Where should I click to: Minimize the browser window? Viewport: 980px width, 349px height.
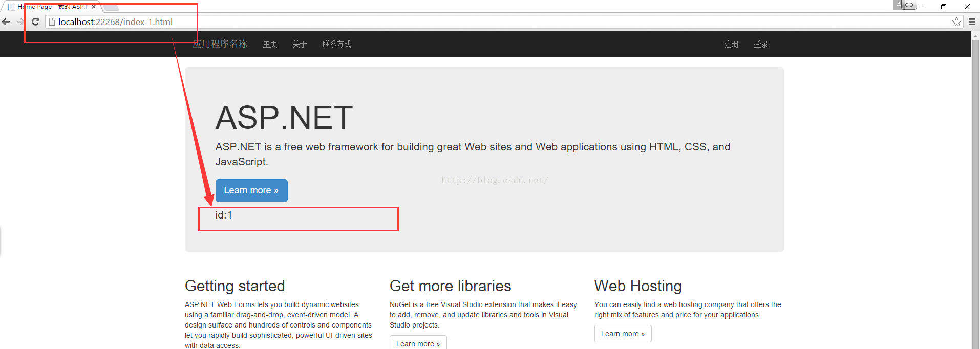pyautogui.click(x=921, y=7)
